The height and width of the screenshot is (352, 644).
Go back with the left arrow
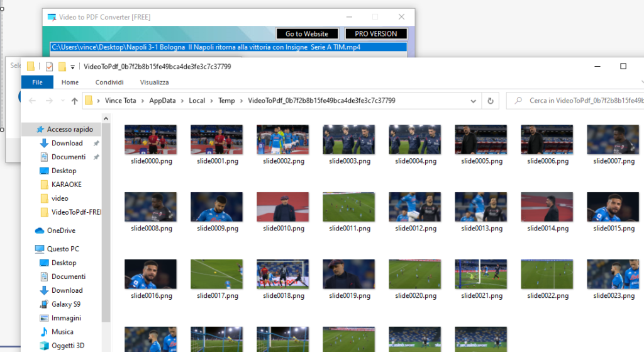33,101
